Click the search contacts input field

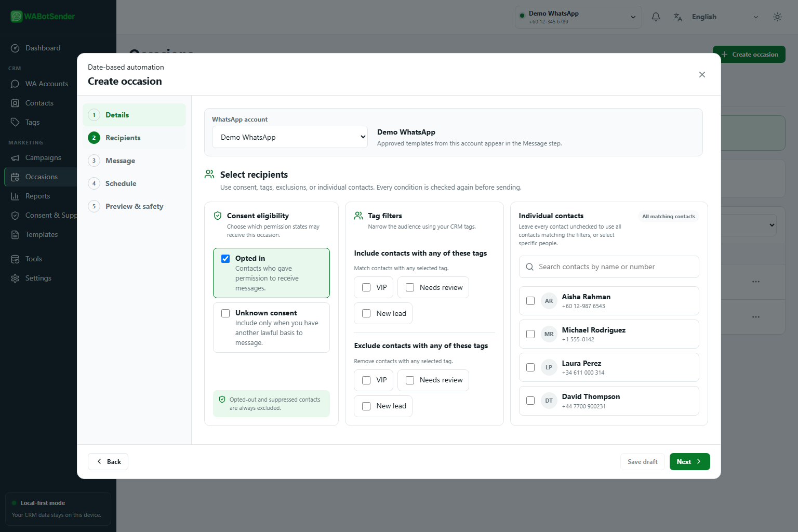pos(609,267)
